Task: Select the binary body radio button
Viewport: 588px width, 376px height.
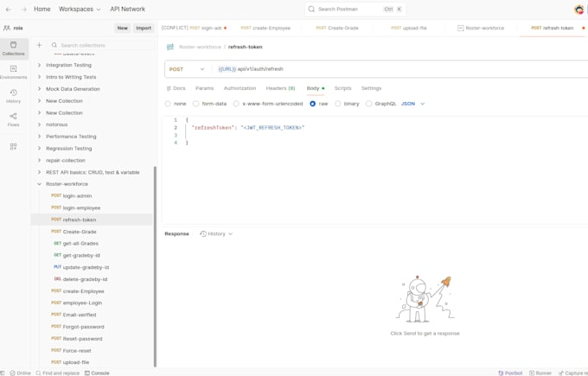Action: (x=338, y=104)
